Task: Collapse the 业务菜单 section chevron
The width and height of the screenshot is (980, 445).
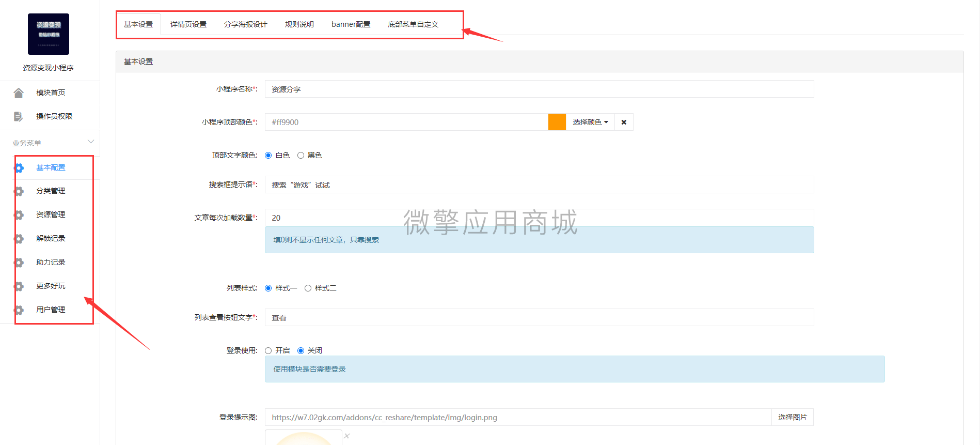Action: 91,142
